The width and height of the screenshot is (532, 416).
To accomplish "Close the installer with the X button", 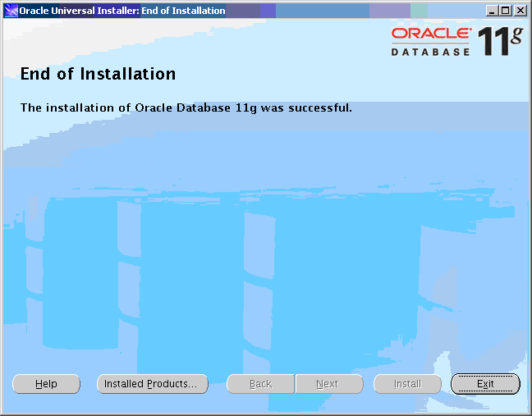I will click(x=520, y=11).
